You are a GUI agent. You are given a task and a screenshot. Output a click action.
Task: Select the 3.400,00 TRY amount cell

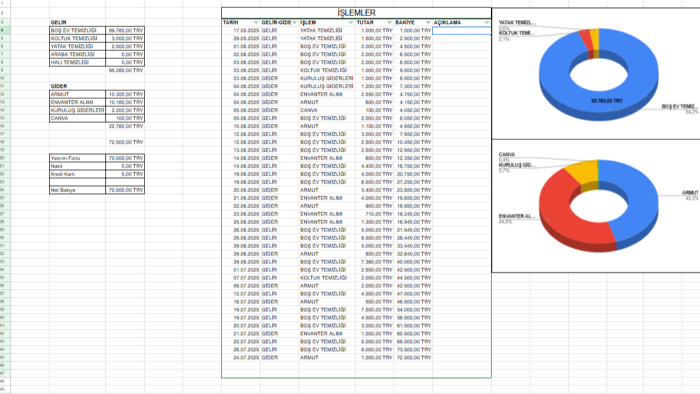tap(375, 190)
